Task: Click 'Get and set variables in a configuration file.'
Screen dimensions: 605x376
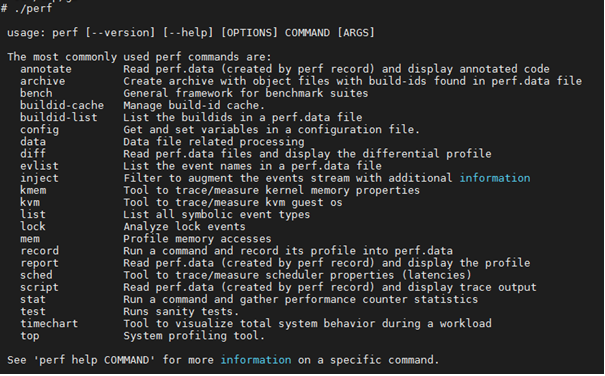Action: tap(272, 130)
